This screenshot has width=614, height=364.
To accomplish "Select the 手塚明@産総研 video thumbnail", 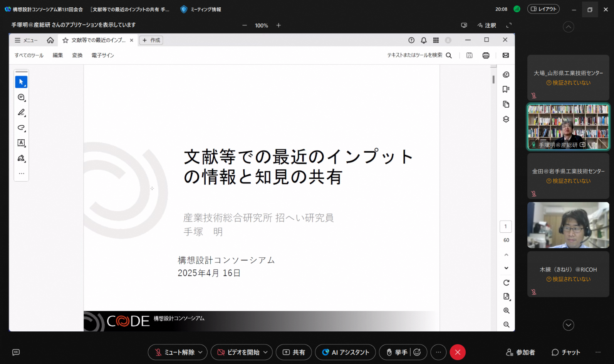I will (568, 127).
